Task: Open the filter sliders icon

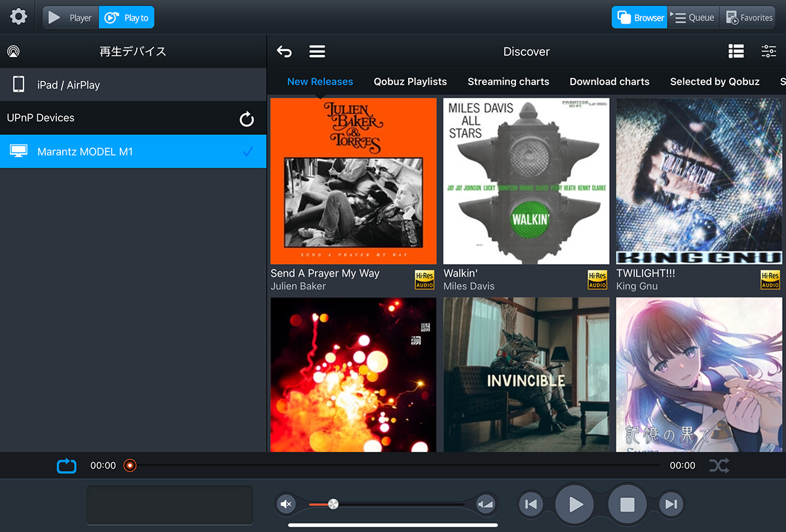Action: 769,52
